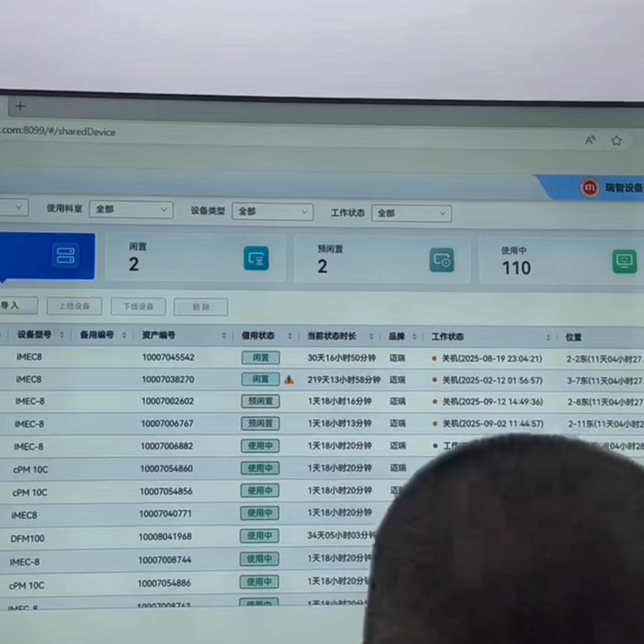Click the browser address bar URL
644x644 pixels.
(x=59, y=131)
